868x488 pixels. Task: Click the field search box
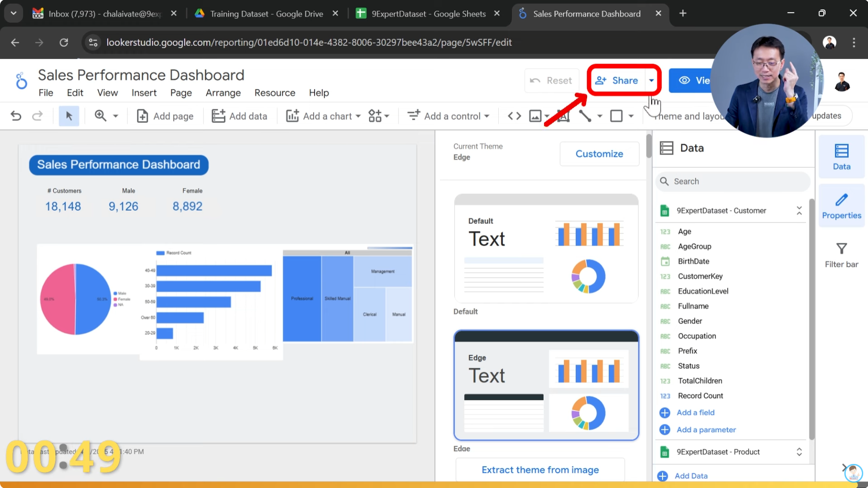(732, 181)
